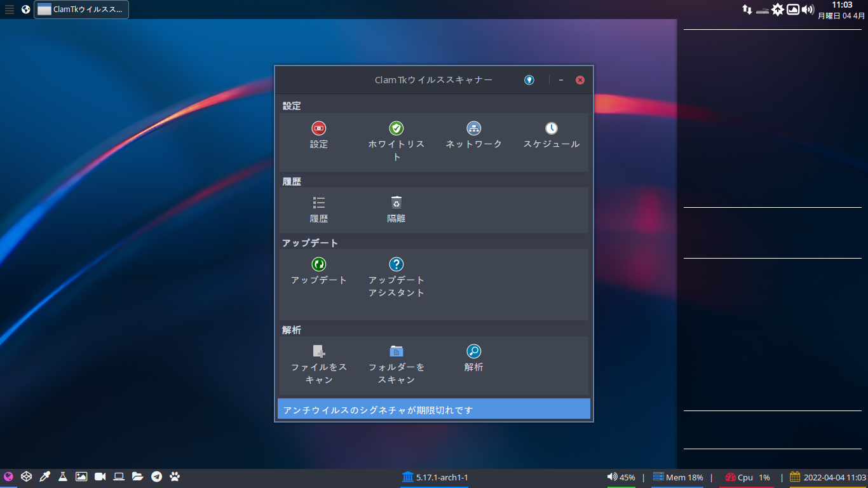The width and height of the screenshot is (868, 488).
Task: Click the 45% volume indicator in bottom panel
Action: coord(621,477)
